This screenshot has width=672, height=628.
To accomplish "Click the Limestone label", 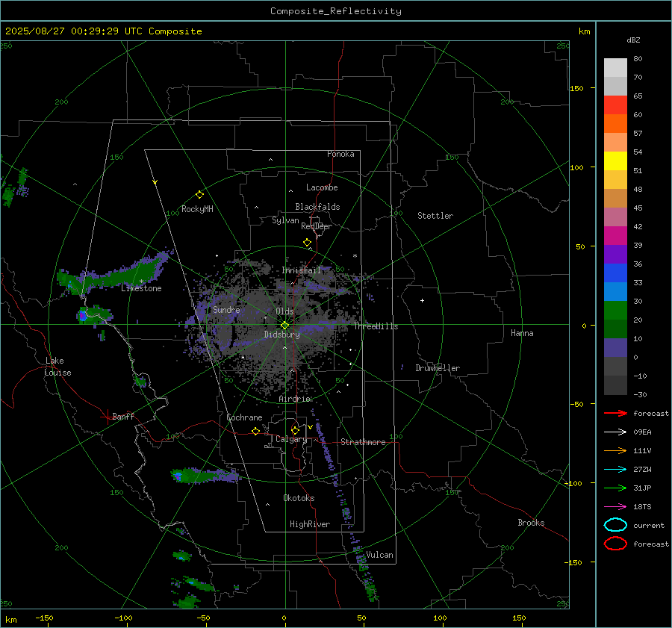I will tap(141, 288).
